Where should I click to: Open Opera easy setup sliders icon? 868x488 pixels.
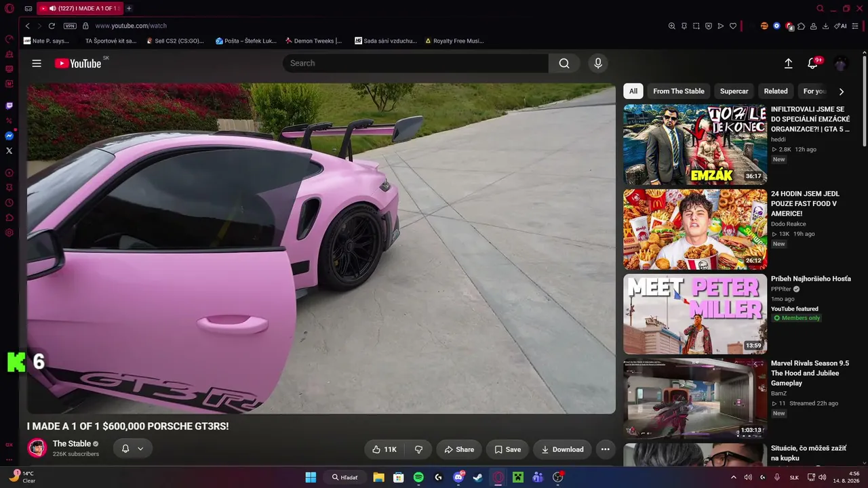[x=854, y=26]
